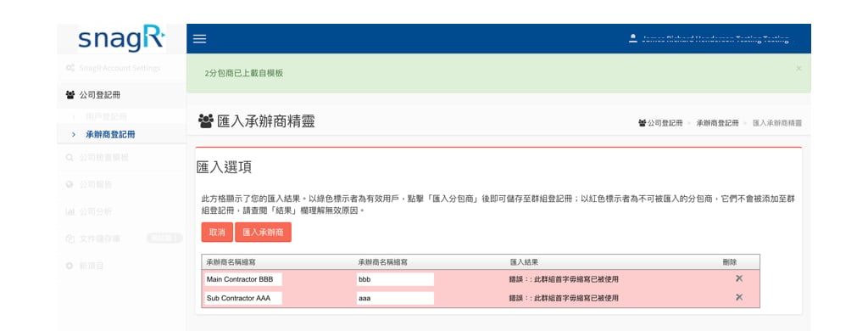The image size is (868, 331).
Task: Delete the Sub Contractor AAA row
Action: 738,297
